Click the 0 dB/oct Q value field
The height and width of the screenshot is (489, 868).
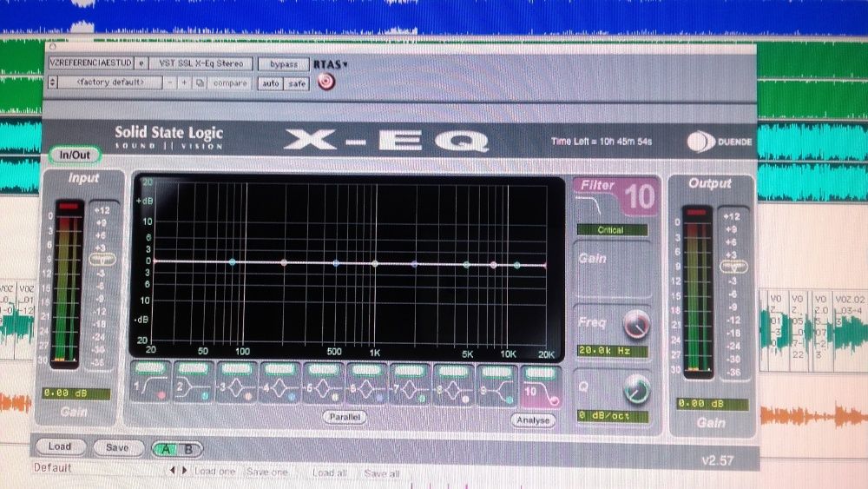tap(612, 416)
